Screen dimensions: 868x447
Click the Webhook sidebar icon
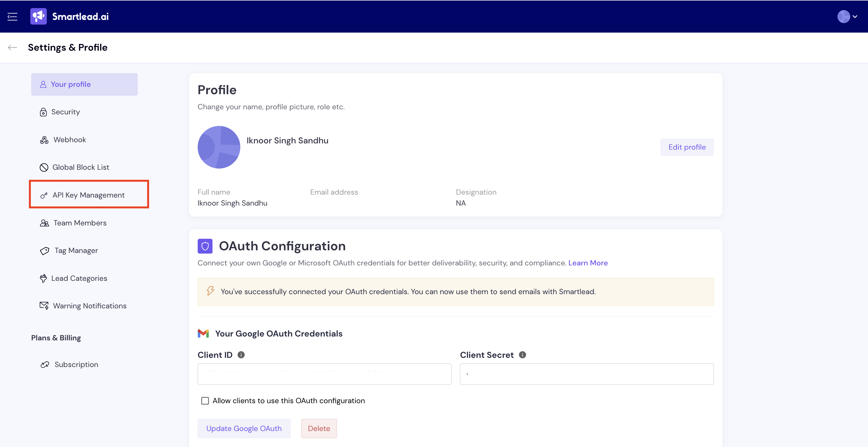coord(44,140)
